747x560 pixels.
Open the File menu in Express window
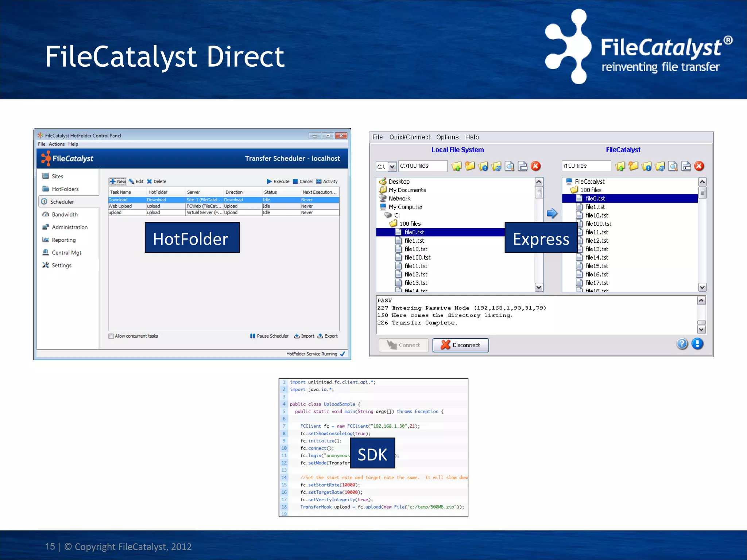coord(378,137)
